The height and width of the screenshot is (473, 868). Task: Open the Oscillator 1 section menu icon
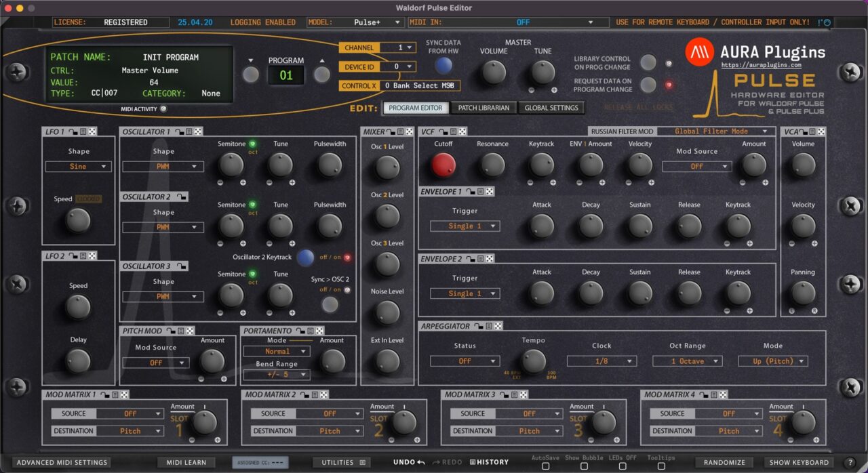[x=189, y=131]
